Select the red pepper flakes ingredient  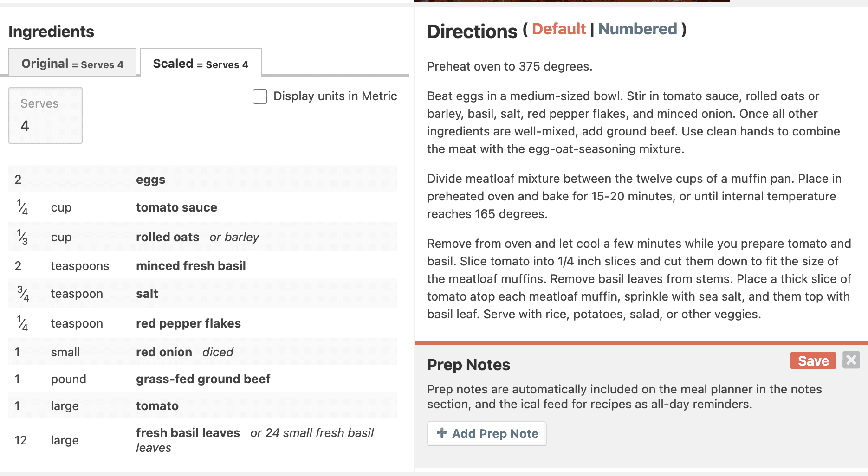coord(188,323)
